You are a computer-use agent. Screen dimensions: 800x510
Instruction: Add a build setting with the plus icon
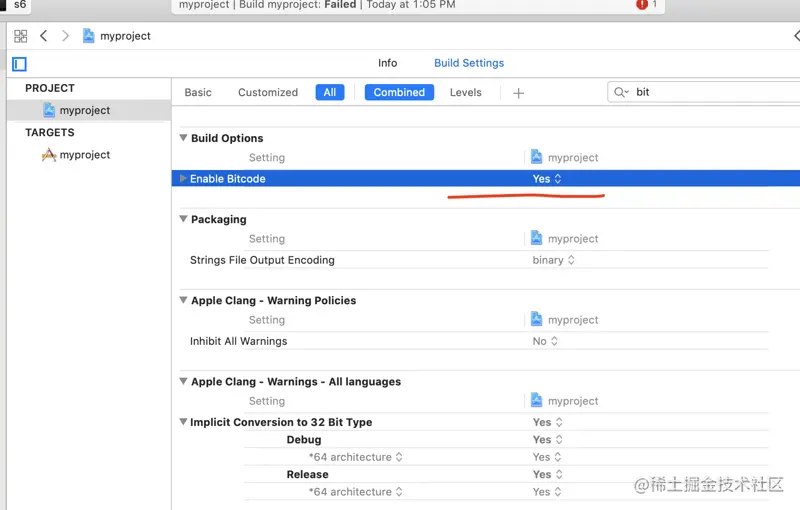point(518,93)
